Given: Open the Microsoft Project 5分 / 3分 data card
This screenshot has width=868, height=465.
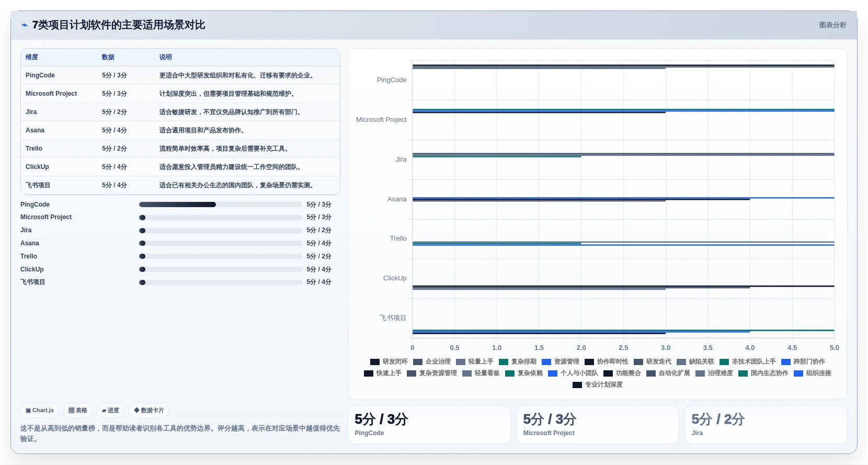Looking at the screenshot, I should [598, 425].
